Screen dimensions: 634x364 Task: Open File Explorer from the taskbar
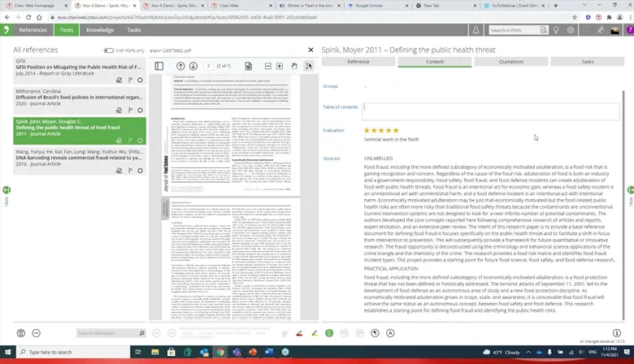click(x=155, y=352)
